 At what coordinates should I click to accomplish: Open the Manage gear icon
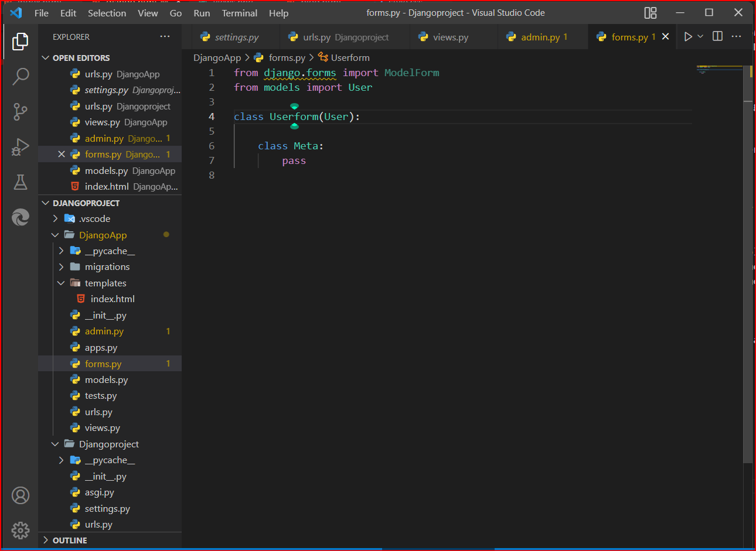[21, 531]
